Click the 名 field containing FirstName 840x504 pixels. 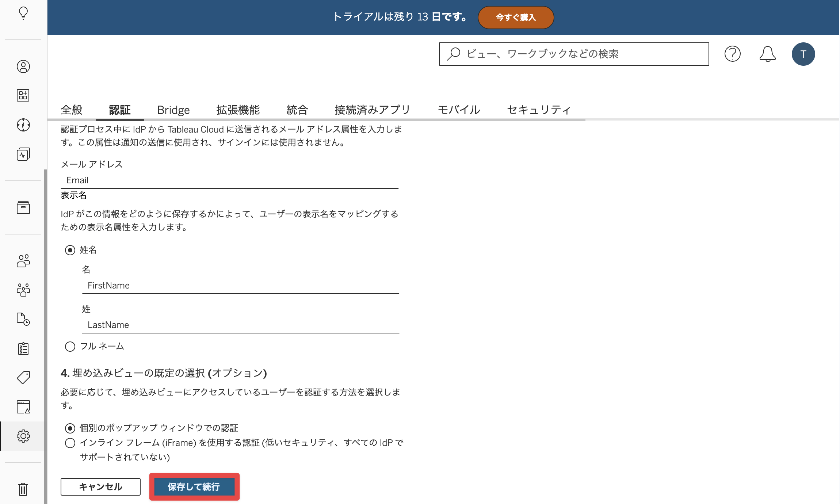[240, 286]
